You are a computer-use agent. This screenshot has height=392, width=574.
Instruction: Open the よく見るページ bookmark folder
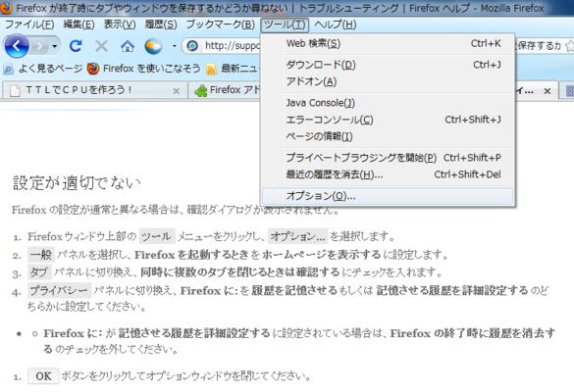(43, 69)
